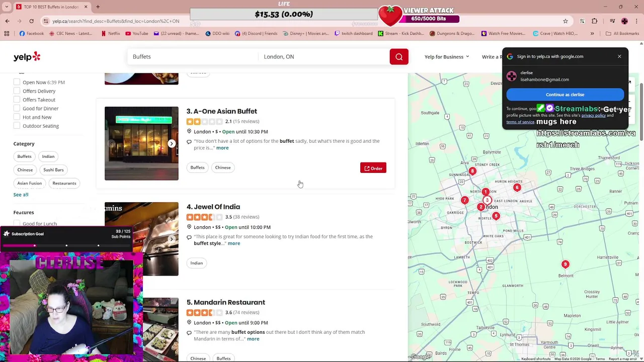Expand A-One Asian Buffet review with more
Viewport: 644px width, 362px height.
point(222,148)
